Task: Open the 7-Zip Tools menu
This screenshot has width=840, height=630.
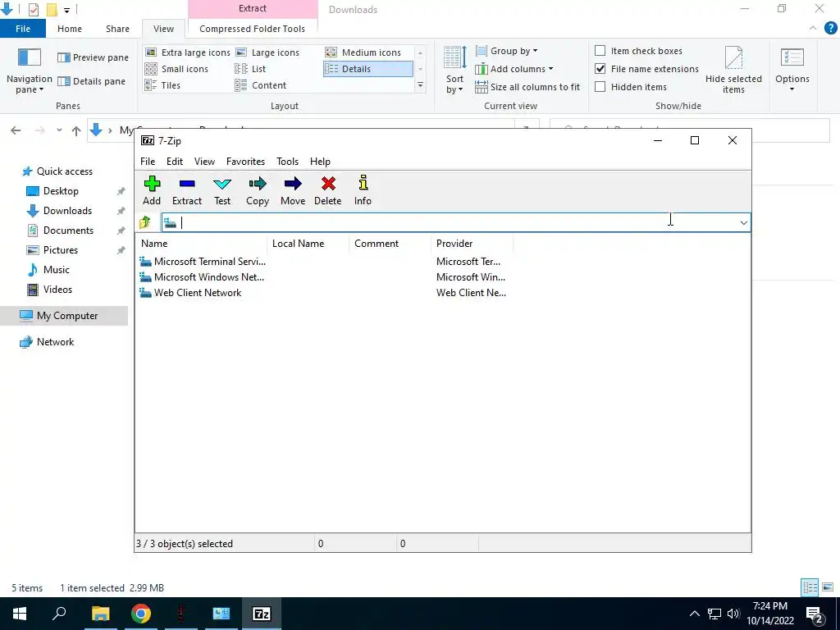Action: (x=287, y=162)
